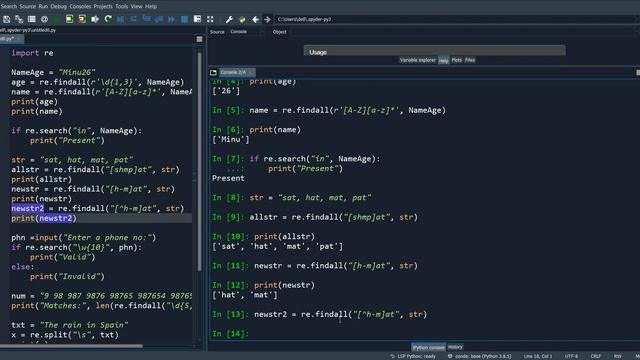Click the debug Step icon
Screen dimensions: 640x360
(x=133, y=19)
